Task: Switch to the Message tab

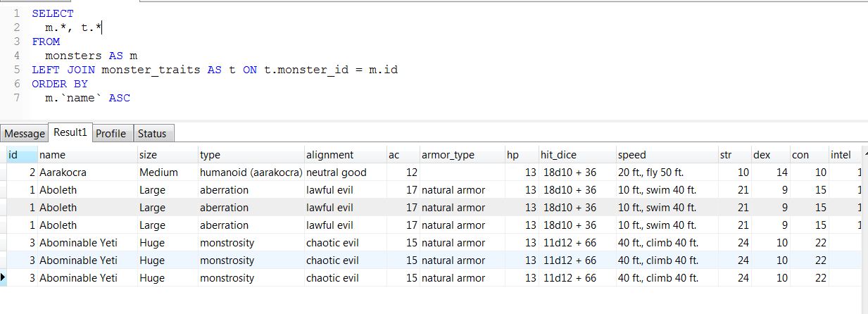Action: [25, 134]
